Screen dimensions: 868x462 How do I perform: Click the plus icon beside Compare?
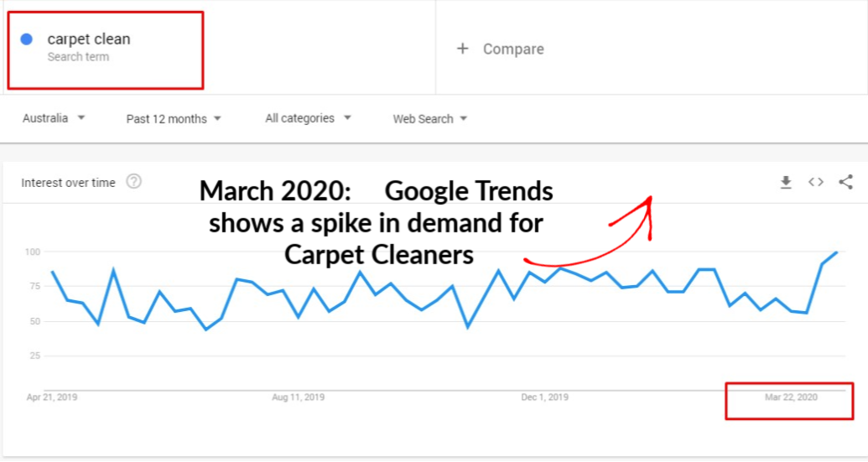click(462, 49)
